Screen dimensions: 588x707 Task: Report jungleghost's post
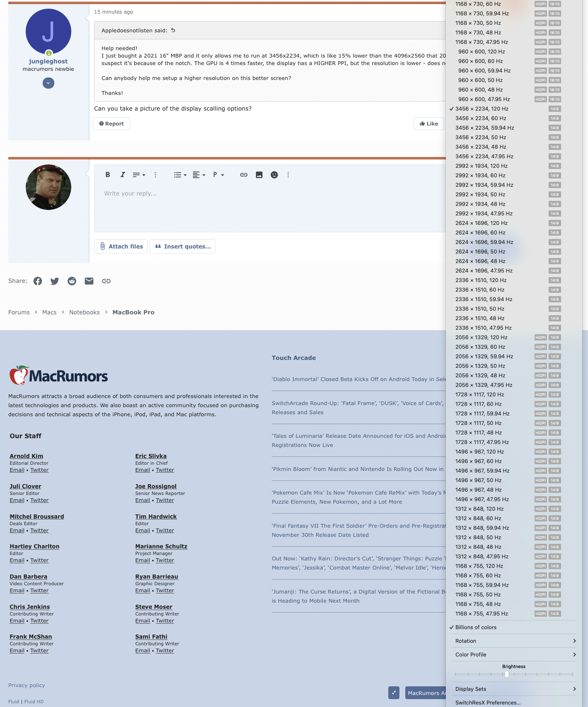point(111,123)
